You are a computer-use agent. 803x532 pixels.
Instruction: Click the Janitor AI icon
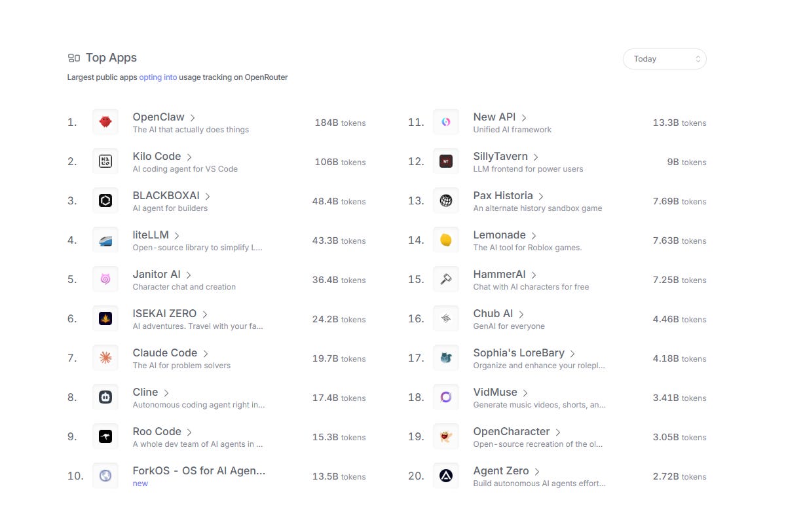coord(105,279)
